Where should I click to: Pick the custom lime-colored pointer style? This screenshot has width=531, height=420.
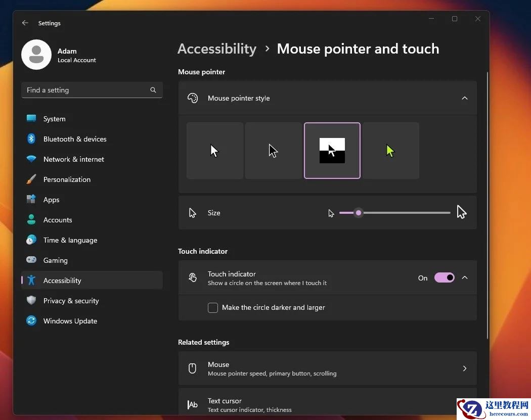(391, 151)
